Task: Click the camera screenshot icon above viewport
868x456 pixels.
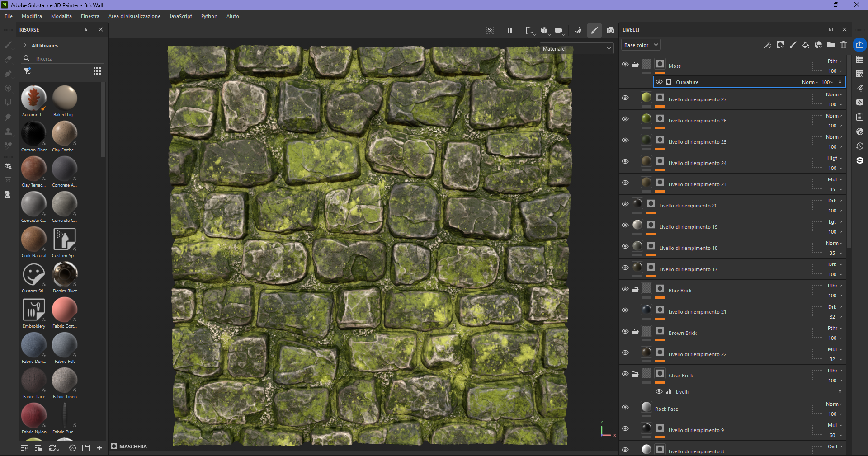Action: (611, 30)
